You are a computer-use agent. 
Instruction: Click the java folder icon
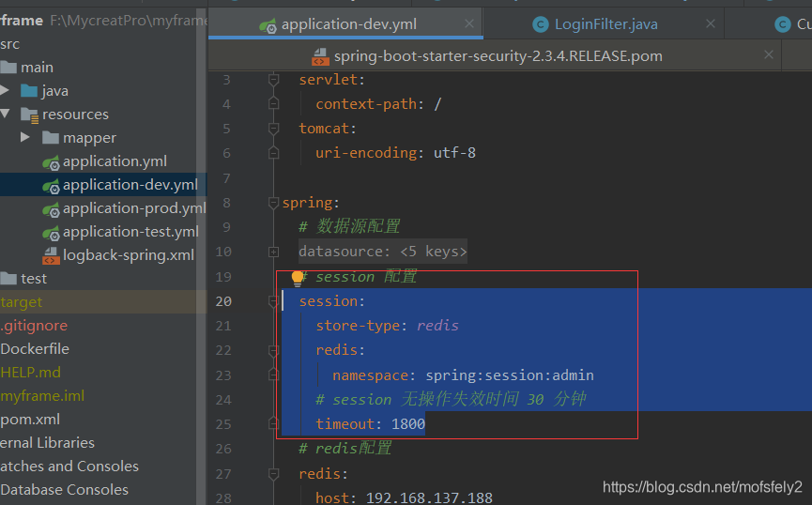coord(29,91)
